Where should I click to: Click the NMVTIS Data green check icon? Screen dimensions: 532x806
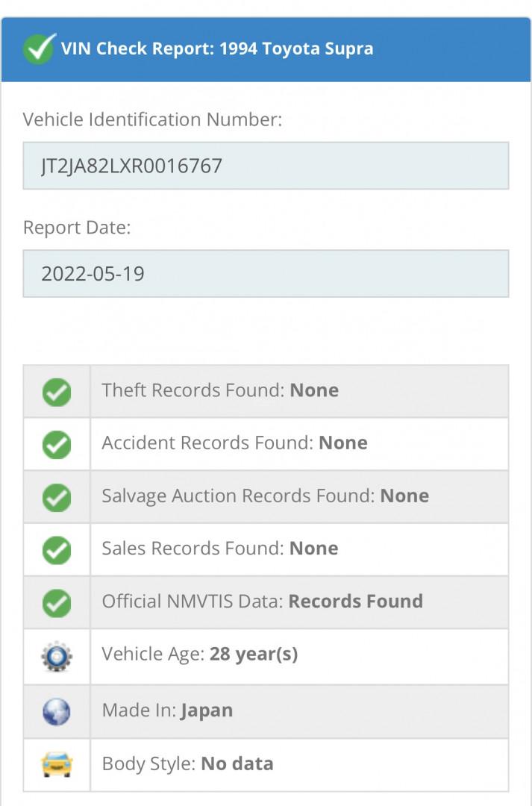[57, 603]
